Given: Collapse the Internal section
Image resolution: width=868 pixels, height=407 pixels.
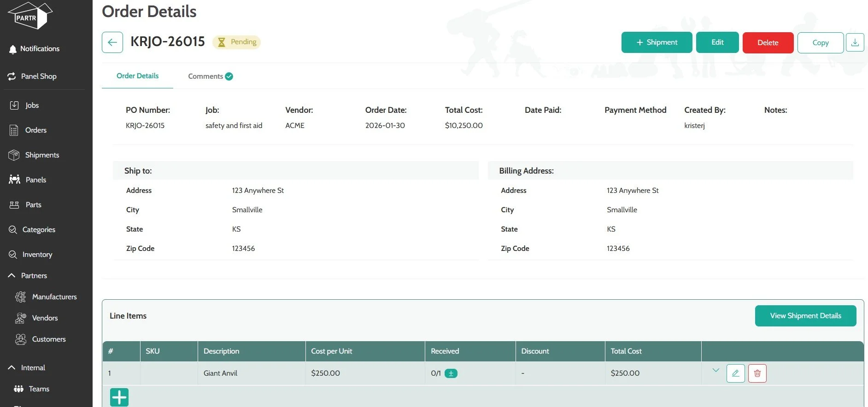Looking at the screenshot, I should (12, 367).
